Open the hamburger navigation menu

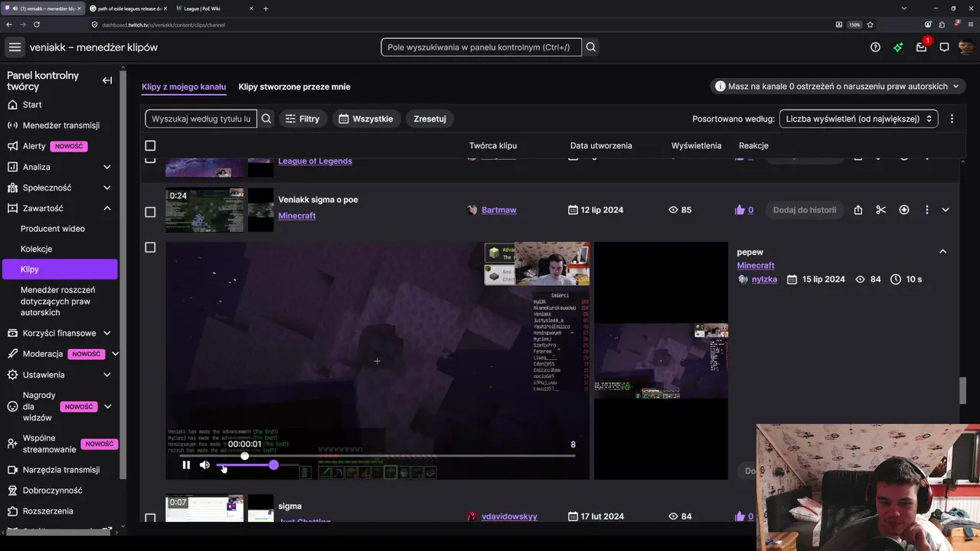(15, 47)
